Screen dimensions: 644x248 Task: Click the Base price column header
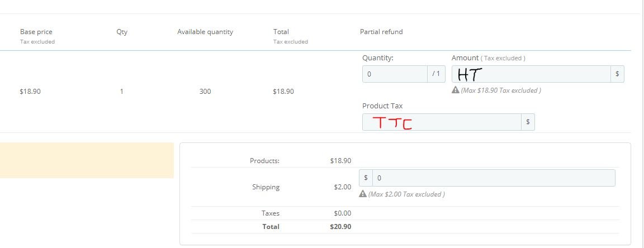pyautogui.click(x=36, y=32)
